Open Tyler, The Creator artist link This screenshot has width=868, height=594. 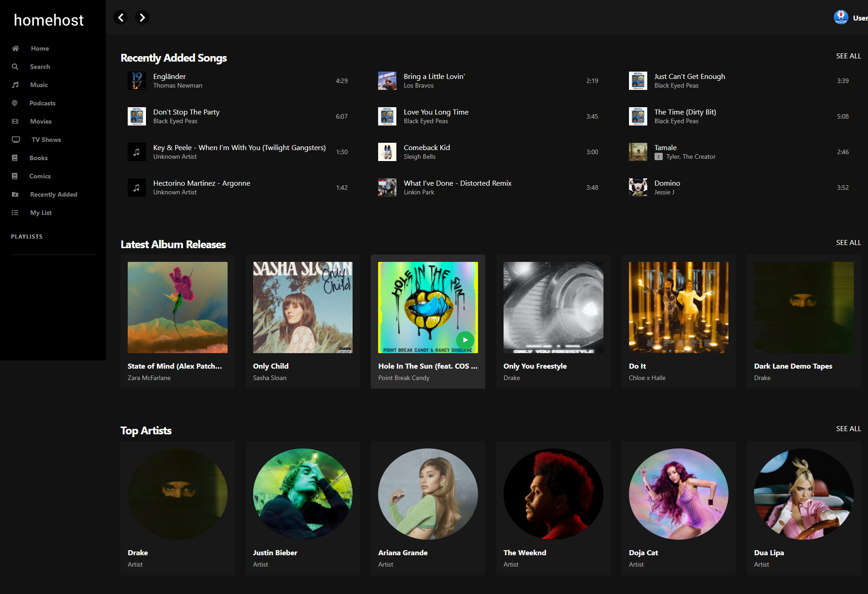pos(691,156)
